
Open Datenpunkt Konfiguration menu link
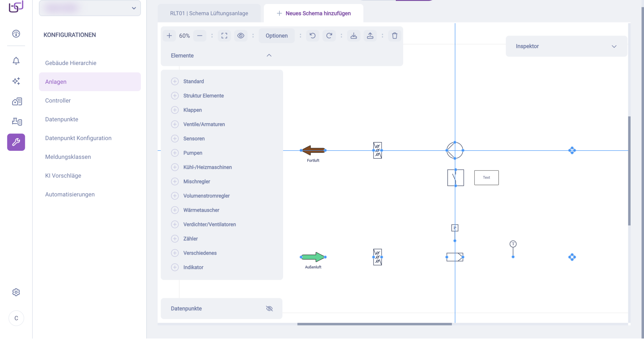(x=78, y=138)
